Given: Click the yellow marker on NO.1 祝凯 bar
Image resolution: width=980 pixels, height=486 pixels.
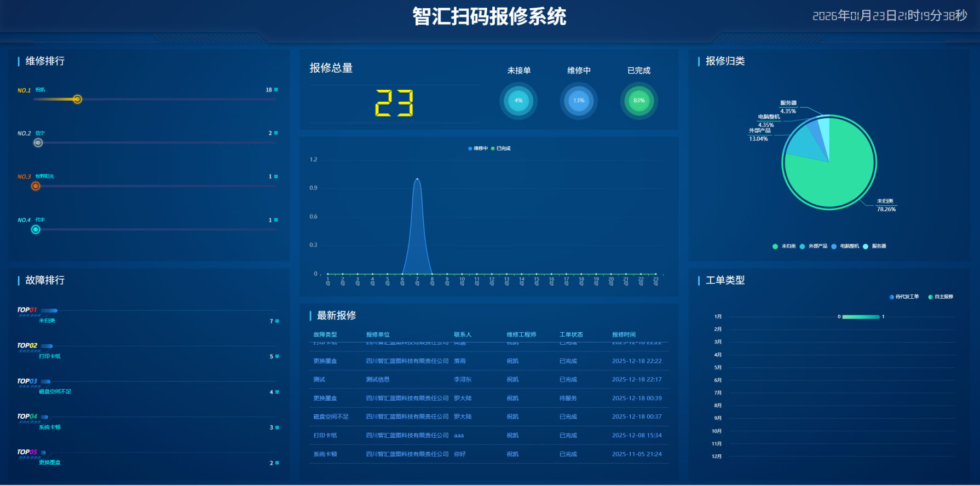Looking at the screenshot, I should point(77,99).
